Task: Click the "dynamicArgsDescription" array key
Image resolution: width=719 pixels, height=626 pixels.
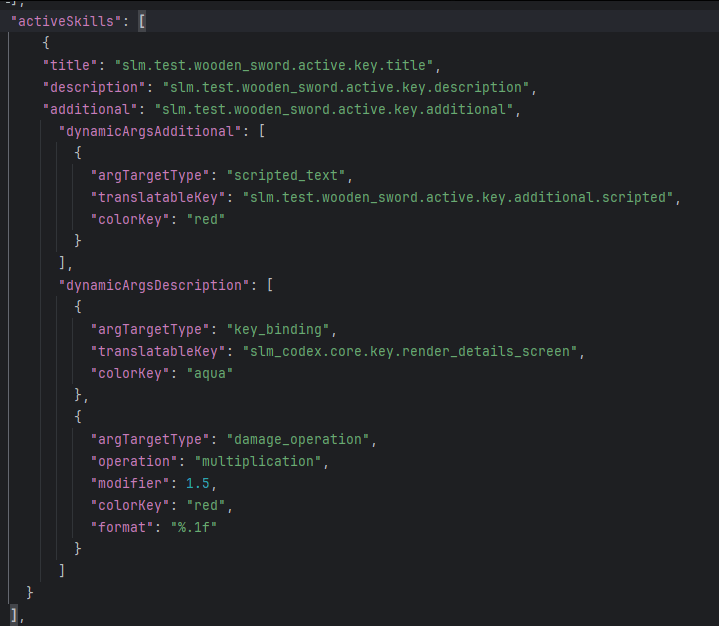Action: pyautogui.click(x=154, y=285)
